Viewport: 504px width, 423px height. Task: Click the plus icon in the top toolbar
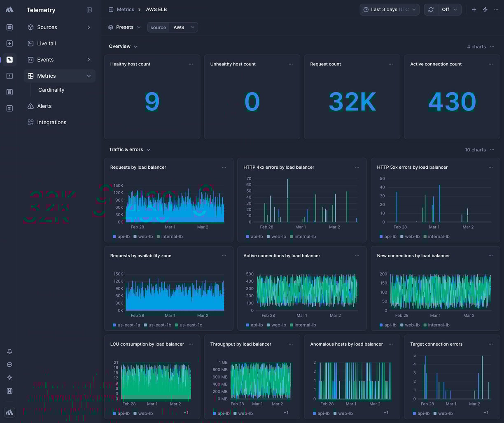coord(474,9)
